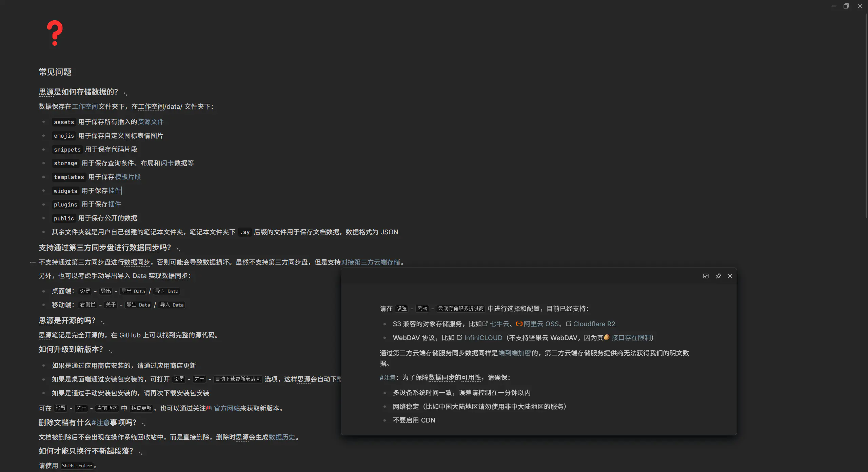
Task: Click the dot marker after 思源是开源的吗 heading
Action: click(x=103, y=322)
